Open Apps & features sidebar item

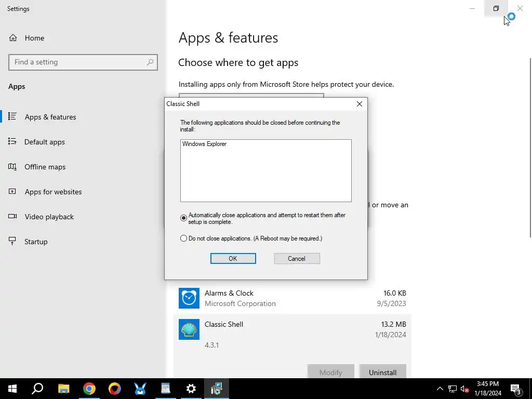coord(50,117)
